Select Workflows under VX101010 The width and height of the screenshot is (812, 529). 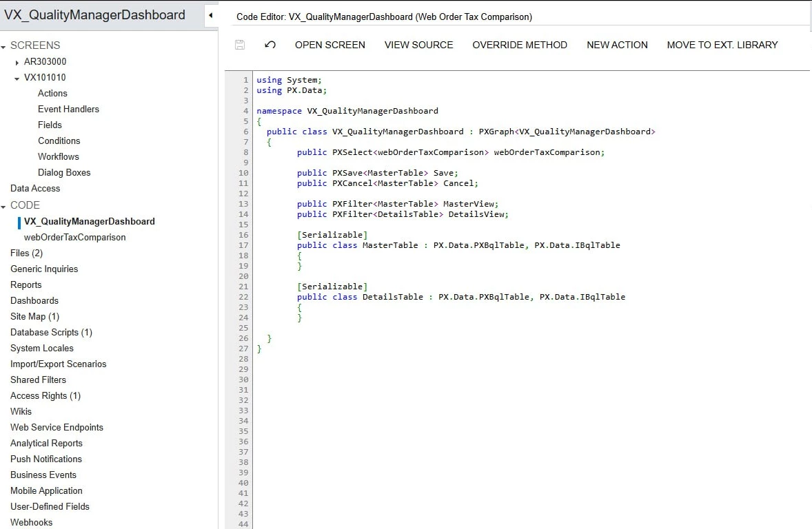[58, 156]
